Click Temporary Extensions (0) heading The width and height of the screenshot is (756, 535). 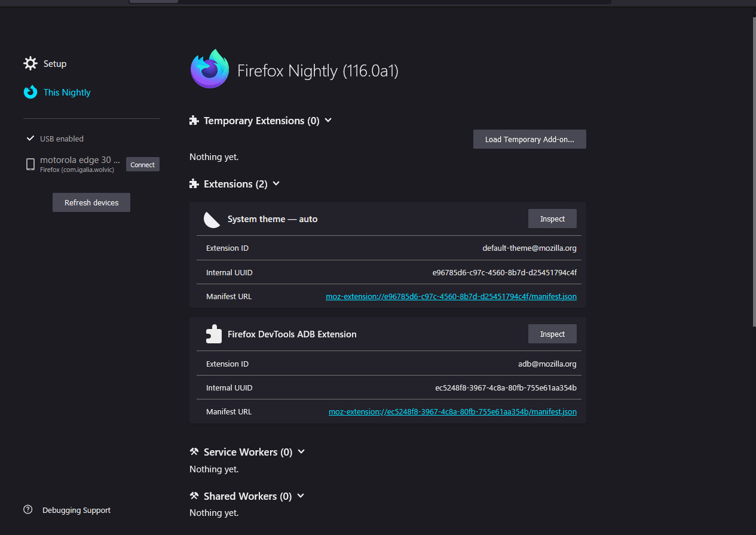262,121
